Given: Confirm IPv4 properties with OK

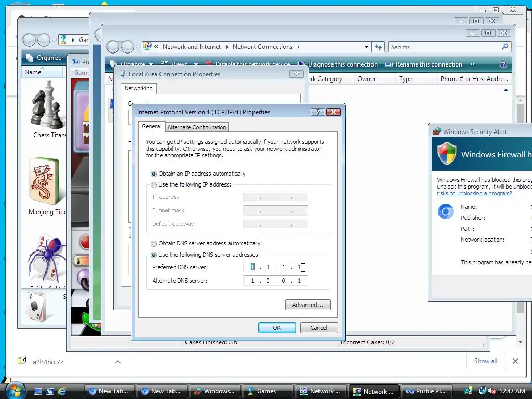Looking at the screenshot, I should click(277, 328).
